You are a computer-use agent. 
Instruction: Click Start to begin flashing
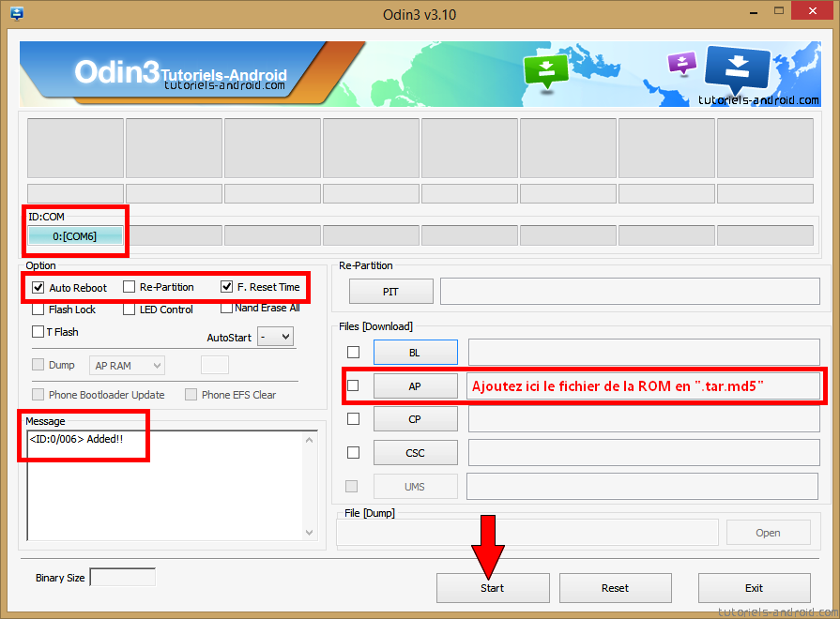493,588
